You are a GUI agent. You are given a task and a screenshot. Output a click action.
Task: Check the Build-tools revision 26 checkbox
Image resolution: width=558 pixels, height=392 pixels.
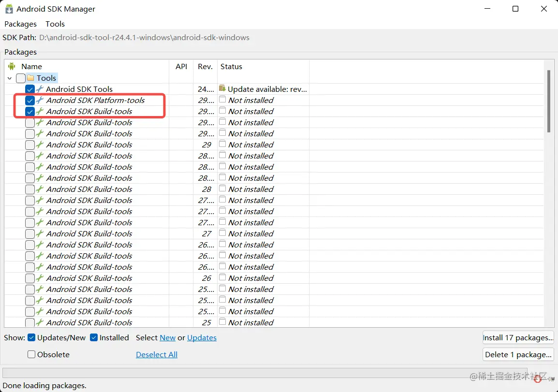(30, 278)
